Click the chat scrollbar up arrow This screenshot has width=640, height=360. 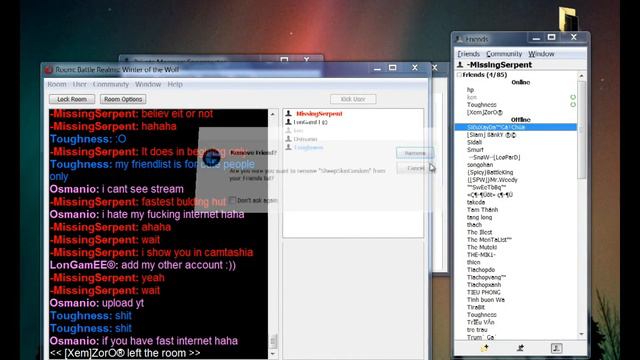click(x=273, y=114)
